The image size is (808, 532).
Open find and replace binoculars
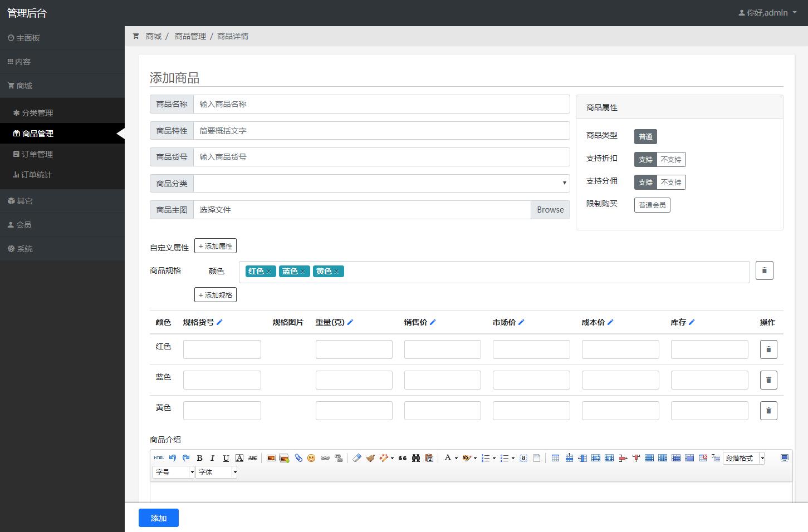click(x=416, y=458)
